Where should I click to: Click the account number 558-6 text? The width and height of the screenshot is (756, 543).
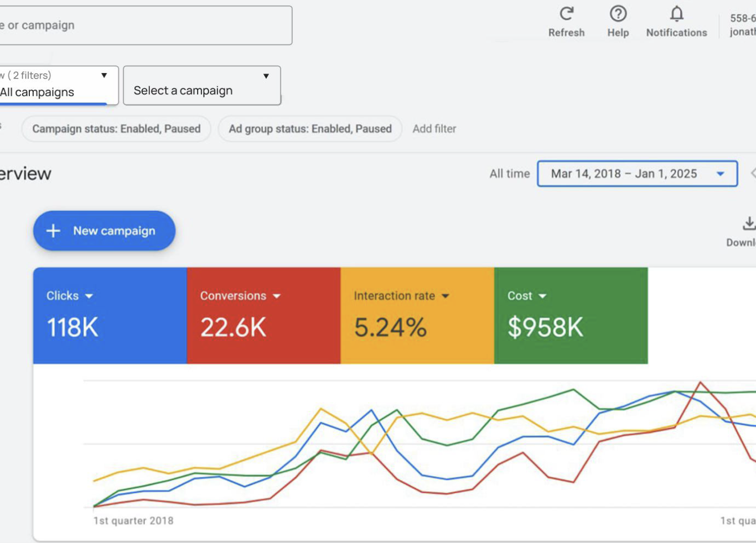(743, 18)
